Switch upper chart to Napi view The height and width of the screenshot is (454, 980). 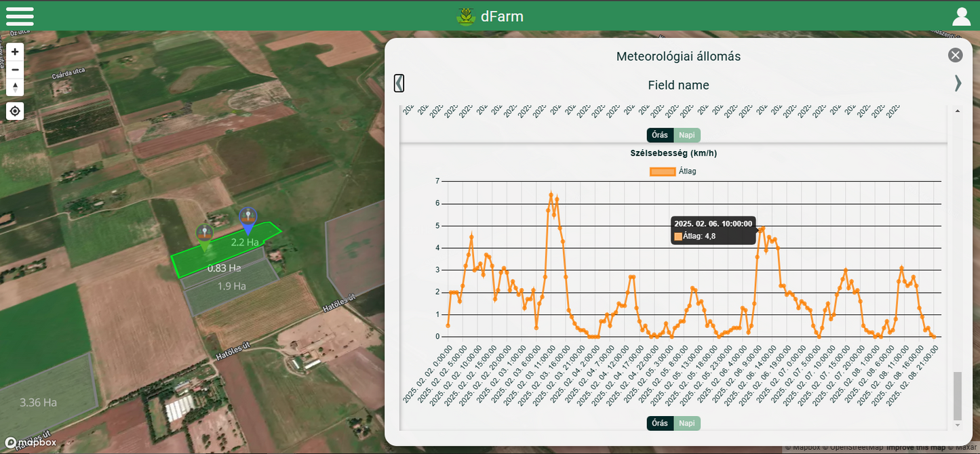coord(687,135)
